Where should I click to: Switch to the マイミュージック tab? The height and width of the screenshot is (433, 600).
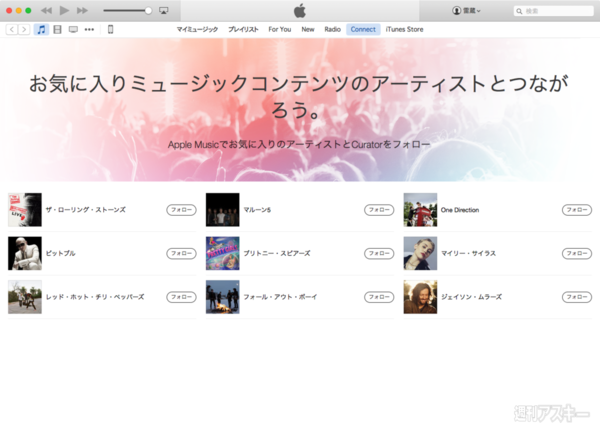[197, 29]
